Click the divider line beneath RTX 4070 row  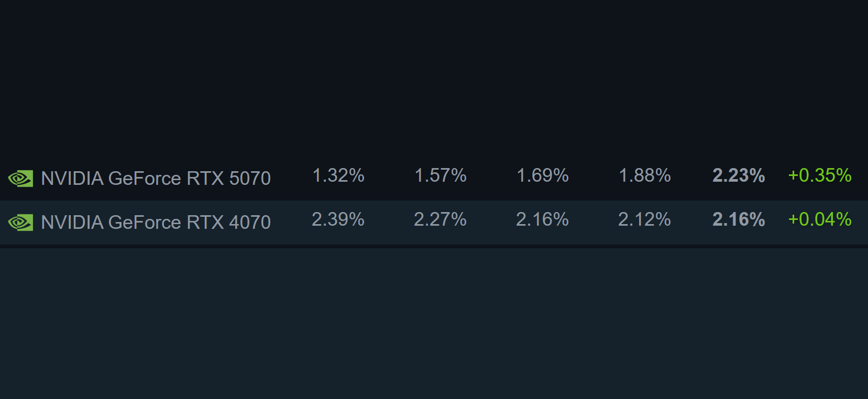(434, 246)
